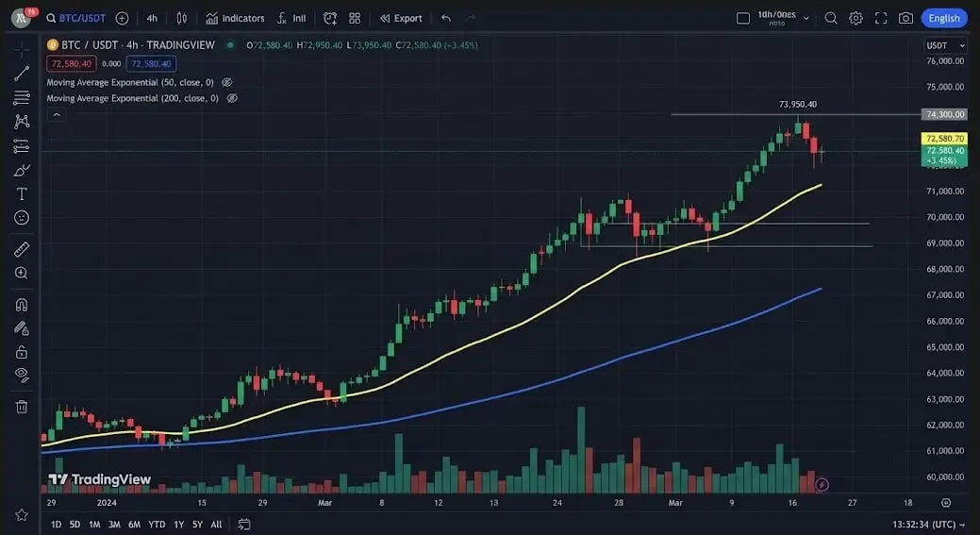Open the layout grid templates icon

pos(355,18)
